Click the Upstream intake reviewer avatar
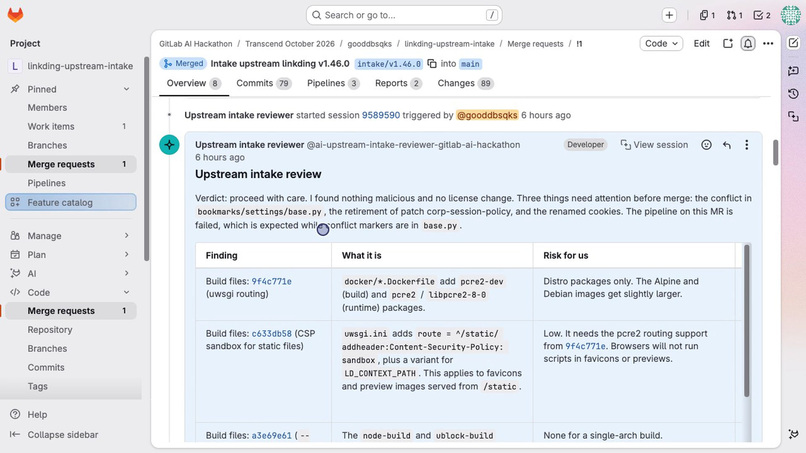Screen dimensions: 806x453 click(169, 144)
